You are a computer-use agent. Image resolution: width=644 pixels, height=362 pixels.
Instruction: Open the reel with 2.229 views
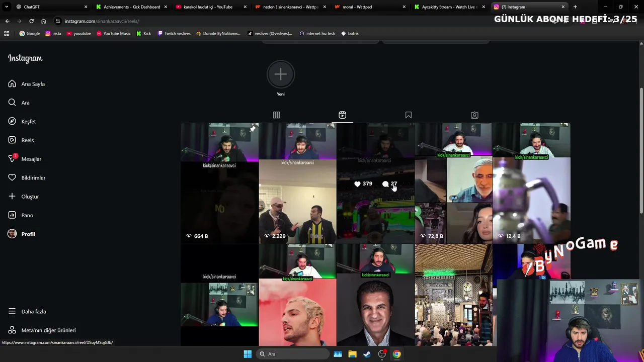point(297,183)
